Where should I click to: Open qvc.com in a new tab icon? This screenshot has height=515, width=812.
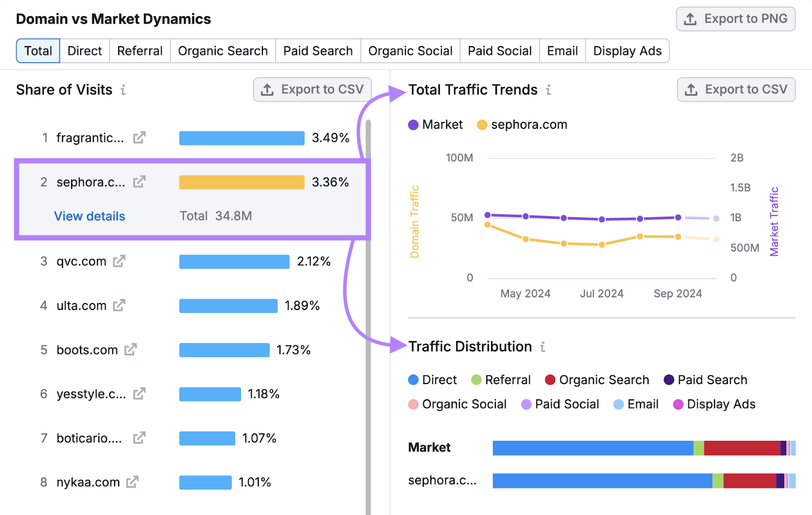pyautogui.click(x=120, y=261)
